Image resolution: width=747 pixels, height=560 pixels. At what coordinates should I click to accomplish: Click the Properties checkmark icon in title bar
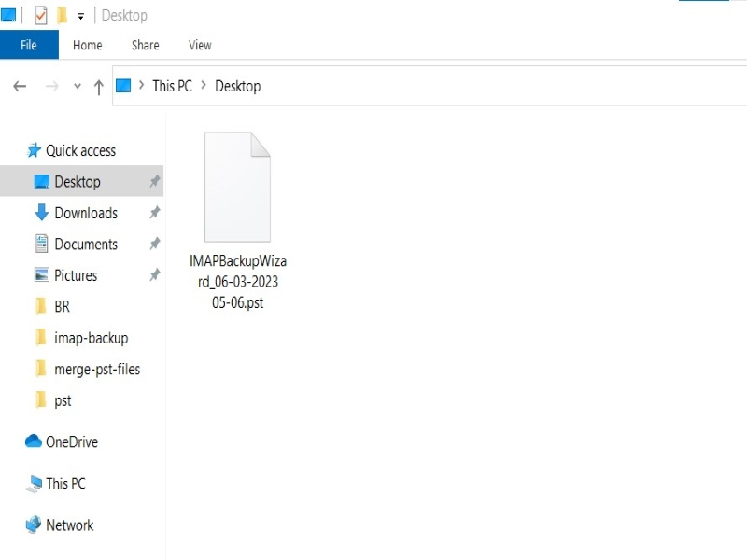(40, 16)
